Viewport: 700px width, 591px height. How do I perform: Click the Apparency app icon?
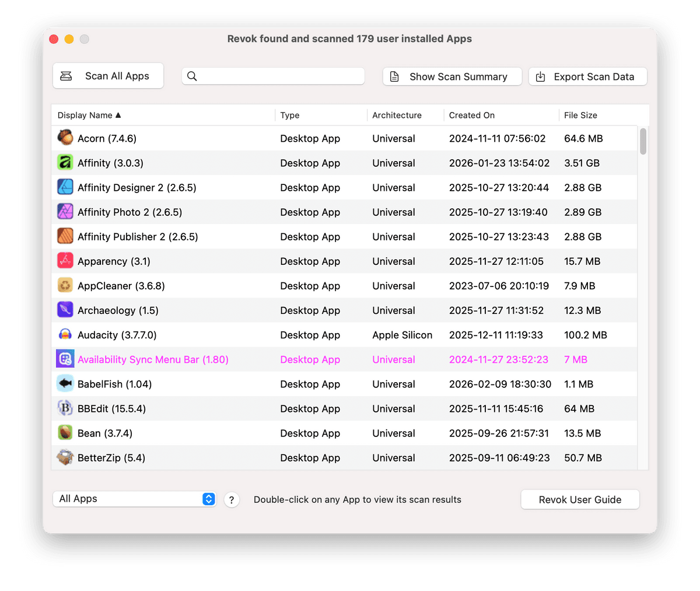pyautogui.click(x=65, y=261)
